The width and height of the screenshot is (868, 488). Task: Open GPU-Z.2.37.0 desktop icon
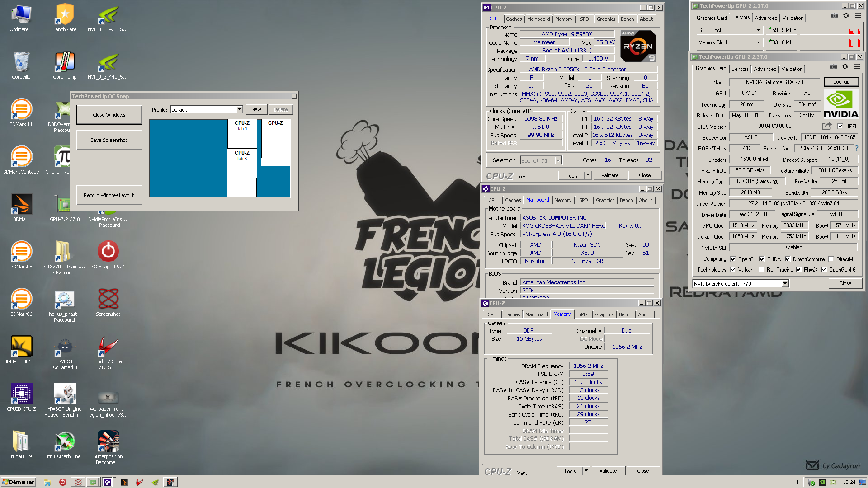pyautogui.click(x=65, y=208)
